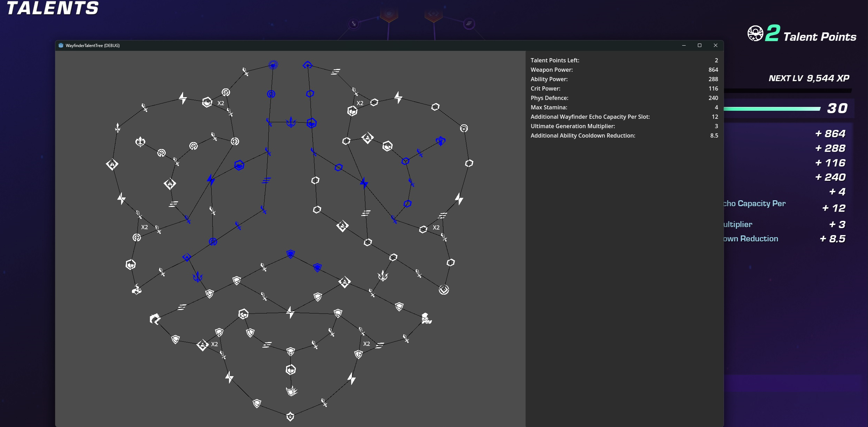The height and width of the screenshot is (427, 868).
Task: Click the level number 30
Action: coord(837,108)
